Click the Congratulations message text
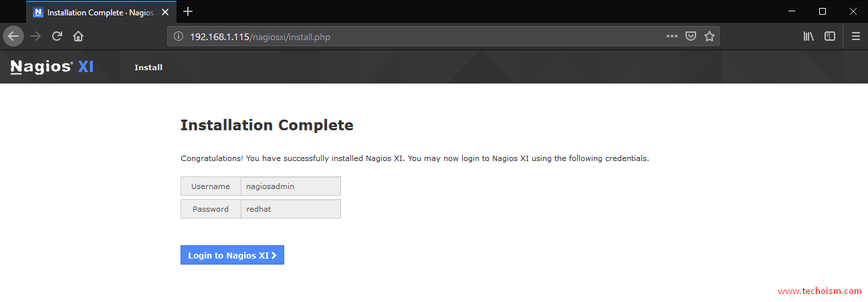868x302 pixels. pos(415,158)
